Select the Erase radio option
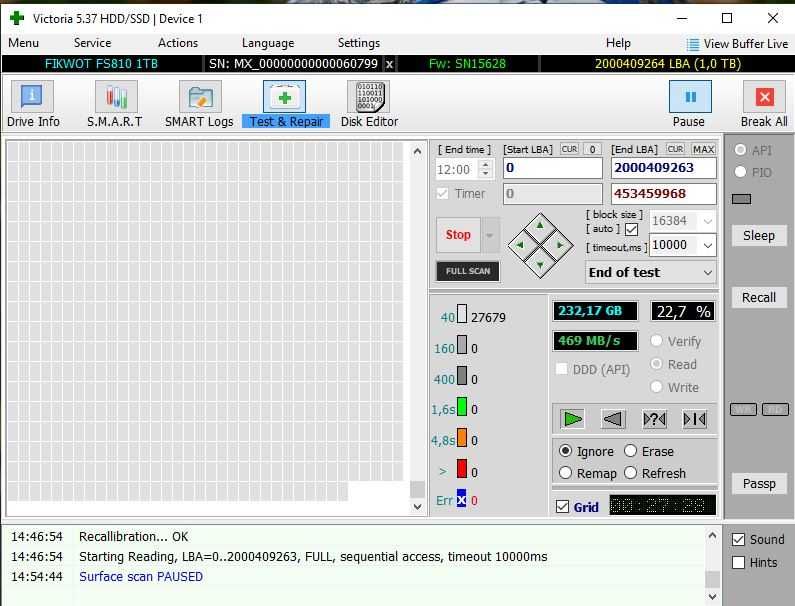Image resolution: width=795 pixels, height=606 pixels. click(630, 450)
